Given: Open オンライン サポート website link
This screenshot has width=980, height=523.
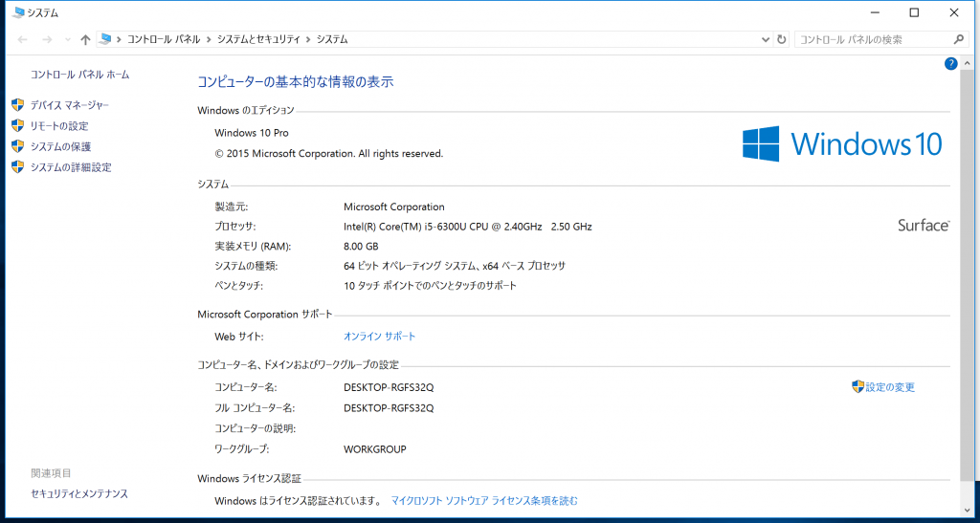Looking at the screenshot, I should (379, 337).
